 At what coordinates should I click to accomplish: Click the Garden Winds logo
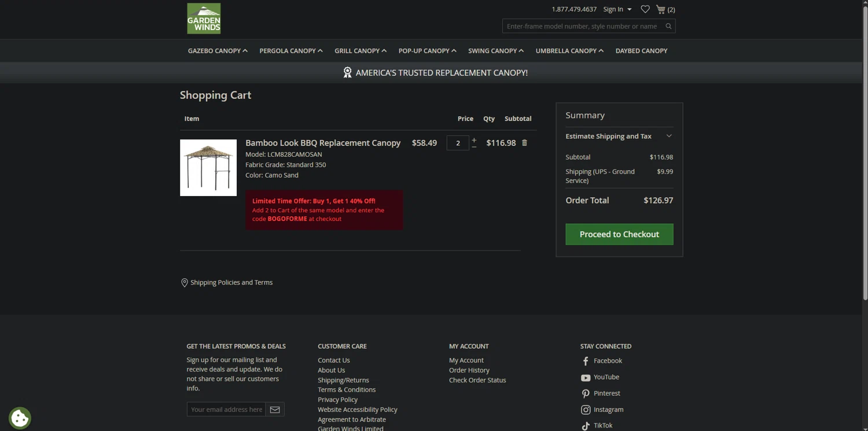pyautogui.click(x=204, y=19)
